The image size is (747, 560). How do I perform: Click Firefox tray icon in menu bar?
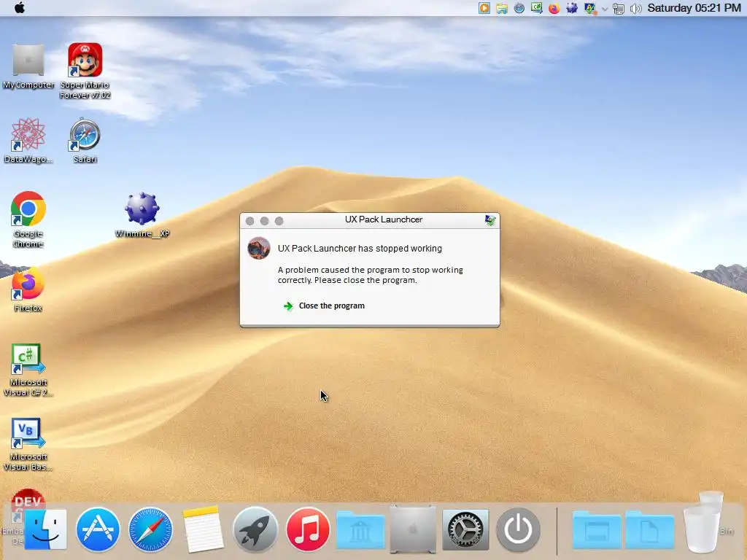click(x=554, y=8)
